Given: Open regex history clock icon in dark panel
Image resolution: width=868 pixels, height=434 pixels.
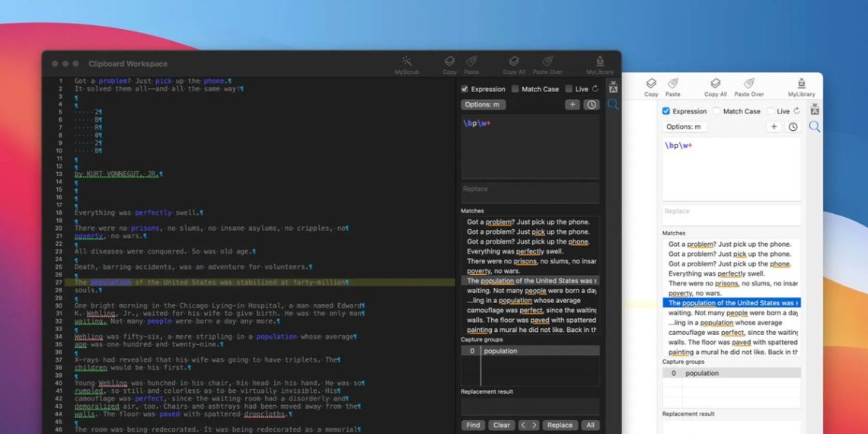Looking at the screenshot, I should tap(591, 104).
